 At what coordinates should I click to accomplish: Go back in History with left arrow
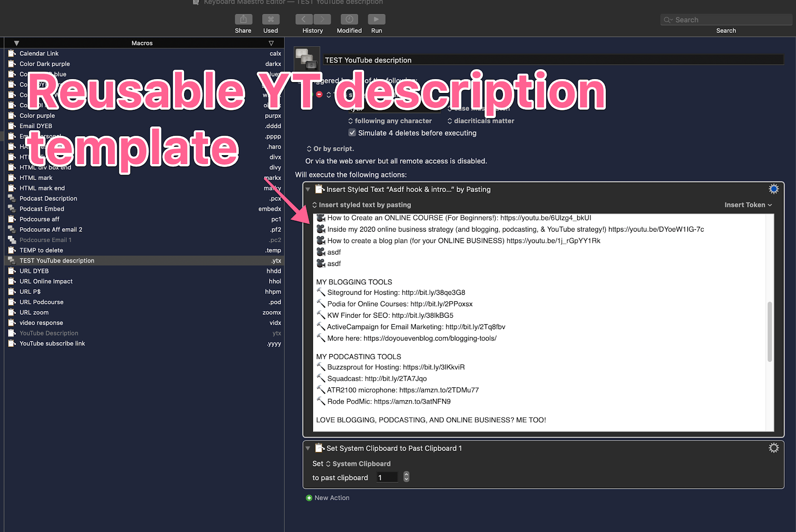click(x=304, y=19)
